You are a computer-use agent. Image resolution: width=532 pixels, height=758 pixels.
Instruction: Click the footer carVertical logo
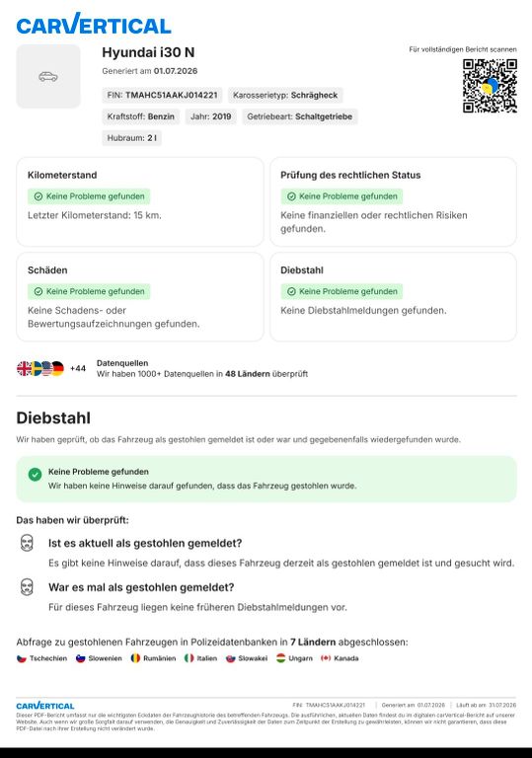pos(45,706)
